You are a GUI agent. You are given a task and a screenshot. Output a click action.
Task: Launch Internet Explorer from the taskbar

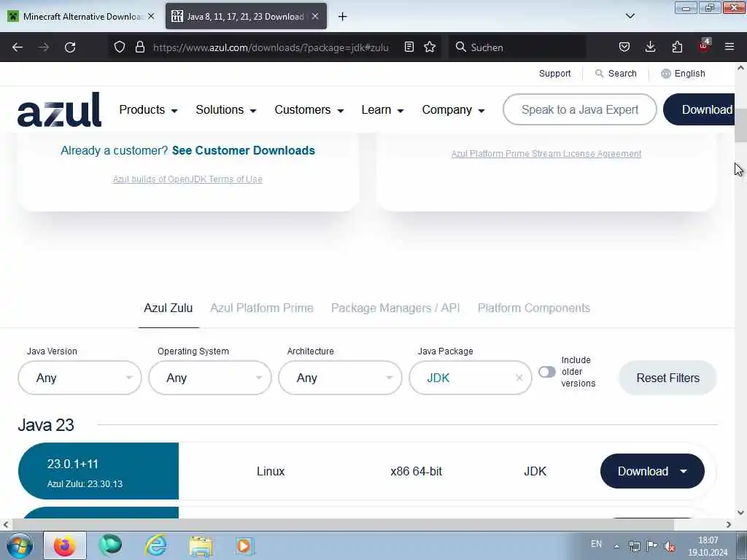click(156, 545)
